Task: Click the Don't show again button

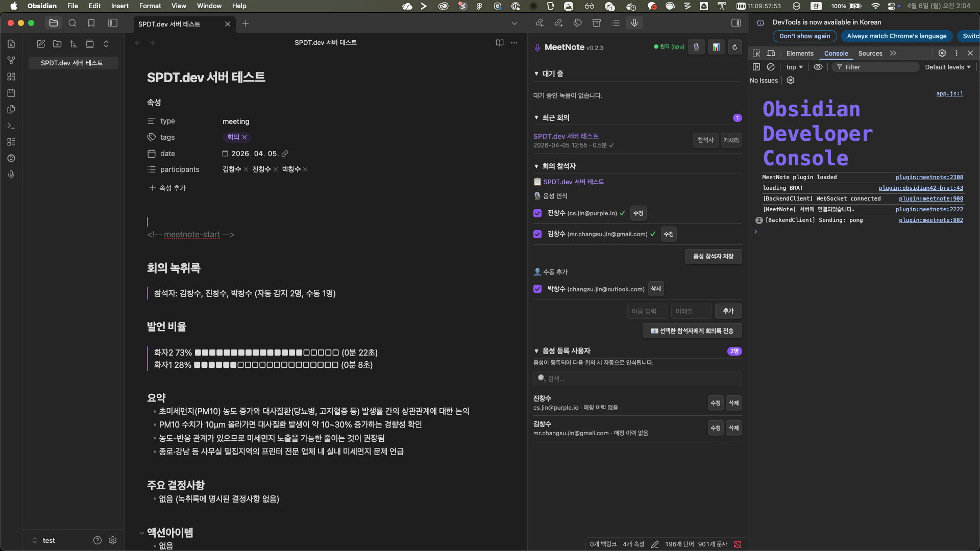Action: tap(804, 36)
